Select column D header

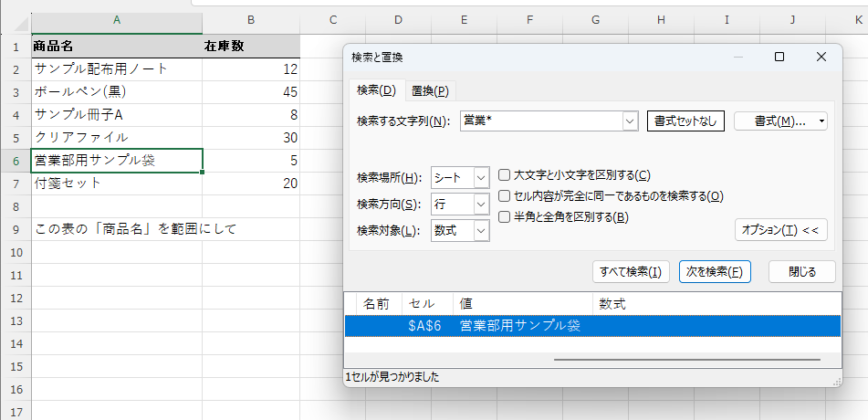pos(399,20)
